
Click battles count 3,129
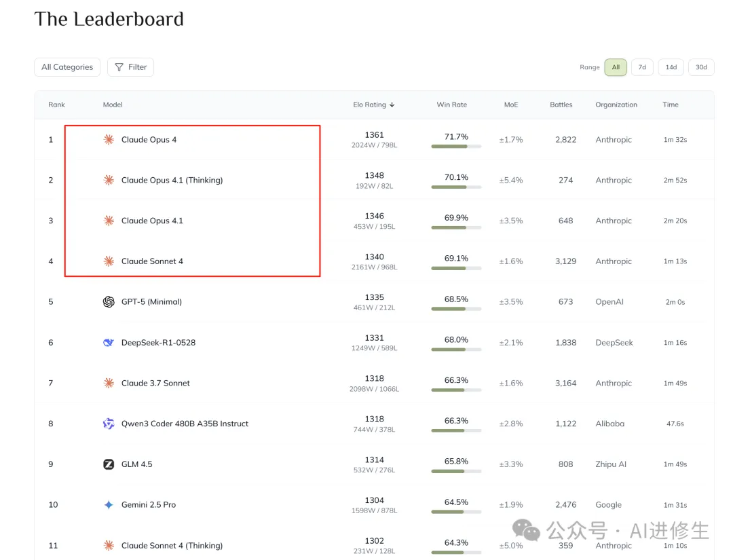pos(565,261)
